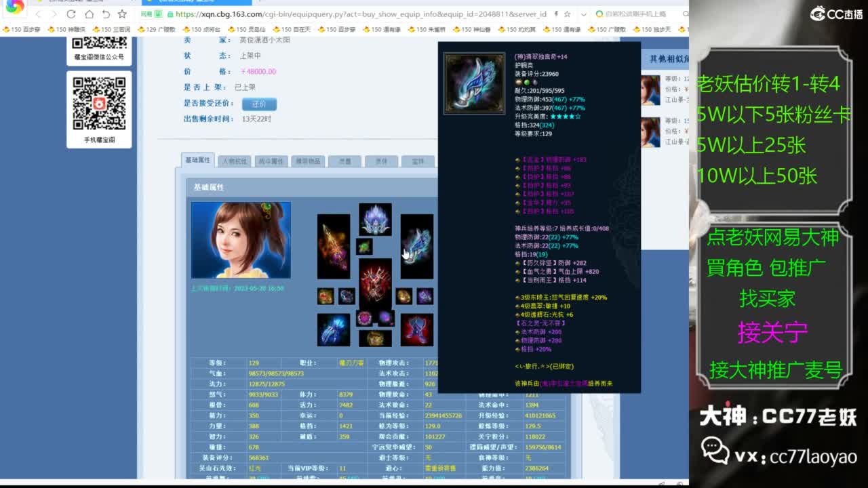This screenshot has width=868, height=488.
Task: Click the red-blue boots equipment icon
Action: [x=417, y=330]
